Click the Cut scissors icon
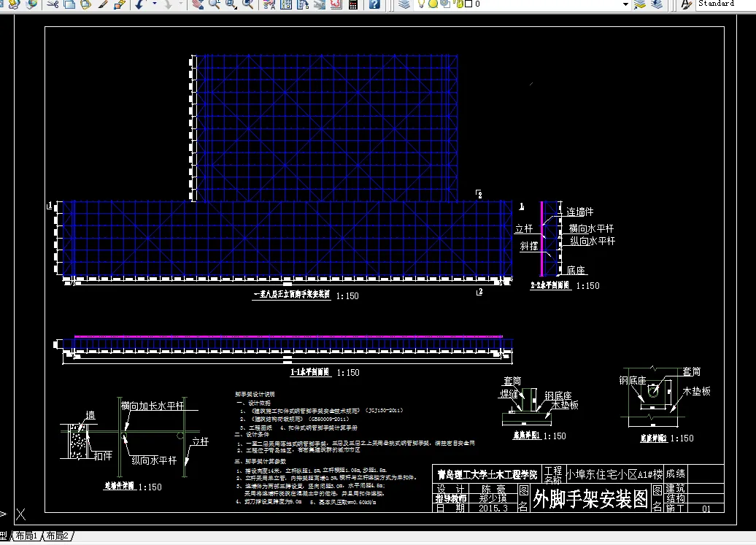The width and height of the screenshot is (756, 545). (x=53, y=4)
